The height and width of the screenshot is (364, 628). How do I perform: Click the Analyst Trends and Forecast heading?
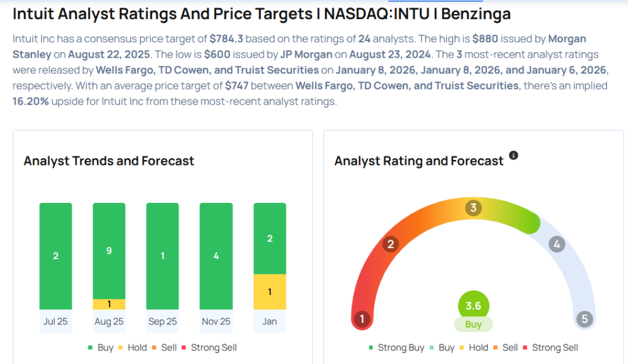pyautogui.click(x=109, y=161)
